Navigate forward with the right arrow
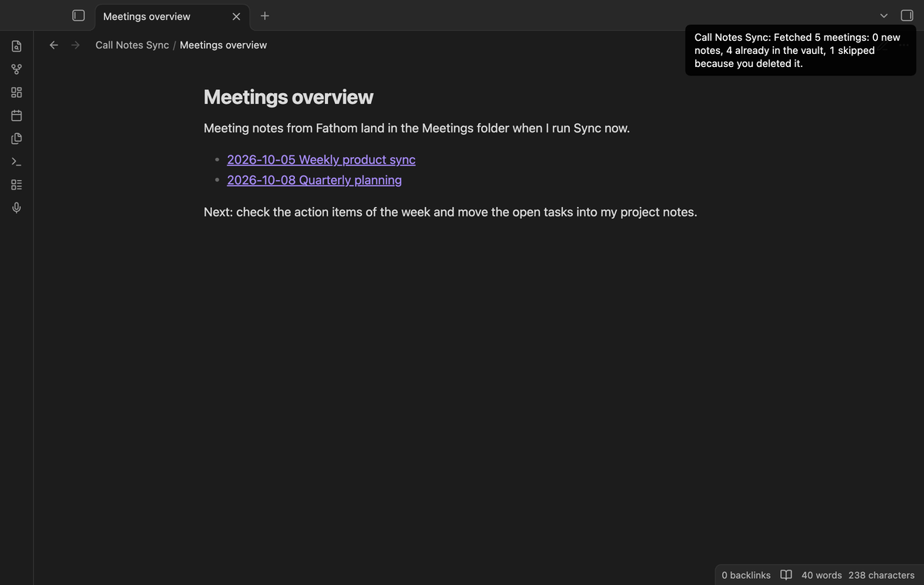This screenshot has width=924, height=585. [75, 45]
